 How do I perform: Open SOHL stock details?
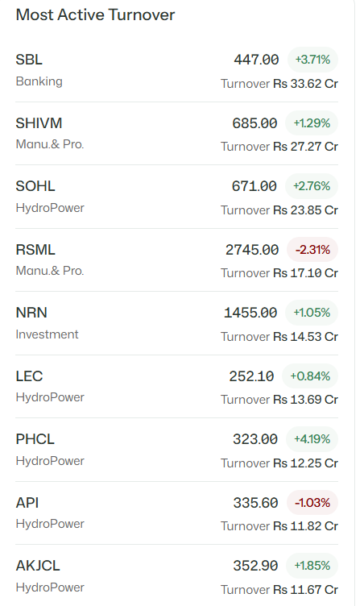(35, 186)
